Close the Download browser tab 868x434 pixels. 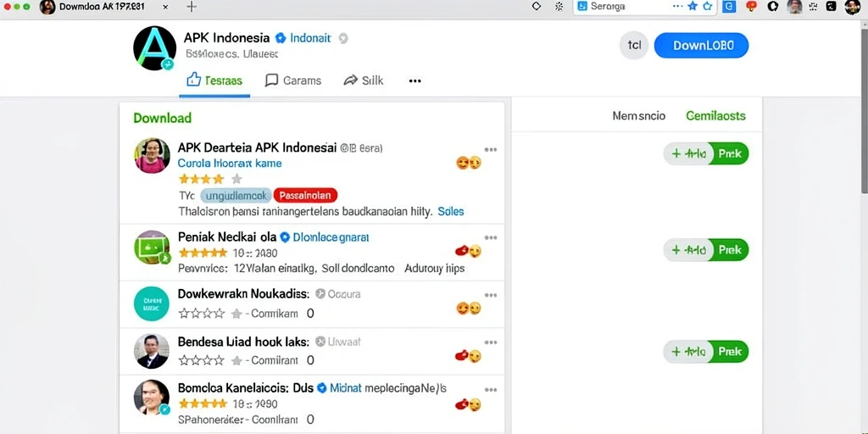pyautogui.click(x=165, y=7)
